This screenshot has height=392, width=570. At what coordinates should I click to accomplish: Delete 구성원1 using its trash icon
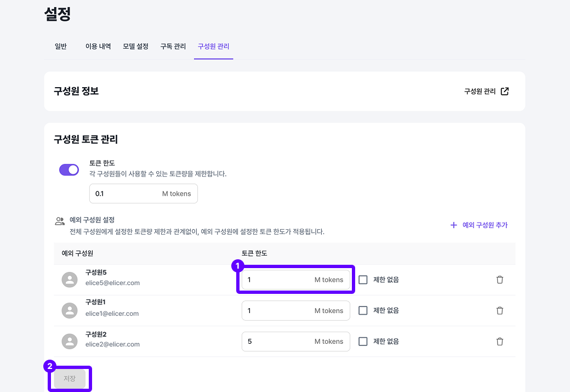pos(499,310)
